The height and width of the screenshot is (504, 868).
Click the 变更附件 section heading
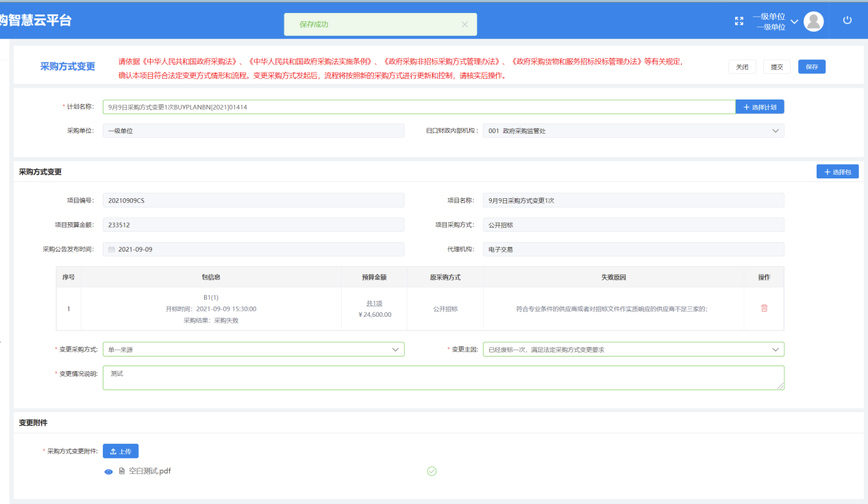coord(34,422)
